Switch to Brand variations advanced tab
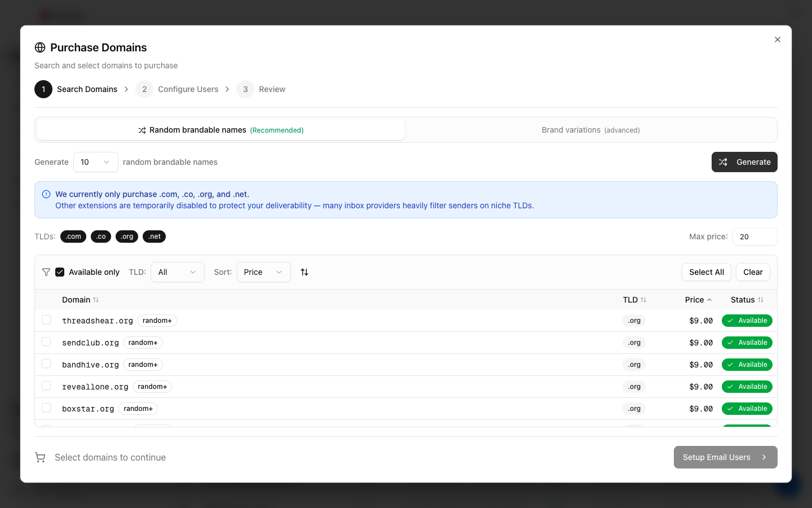Screen dimensions: 812x508 pos(590,130)
